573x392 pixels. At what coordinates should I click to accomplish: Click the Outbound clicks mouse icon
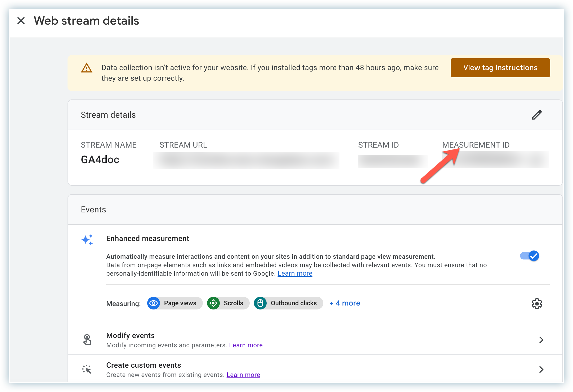[260, 303]
